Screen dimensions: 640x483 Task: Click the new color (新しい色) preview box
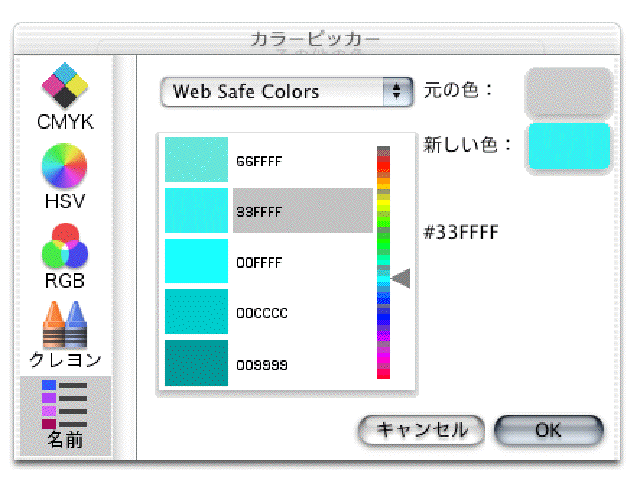(569, 146)
